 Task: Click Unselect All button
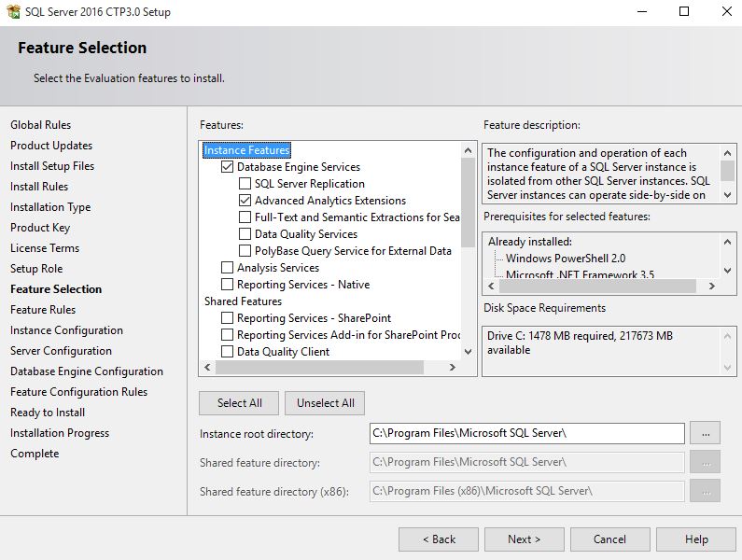click(325, 403)
